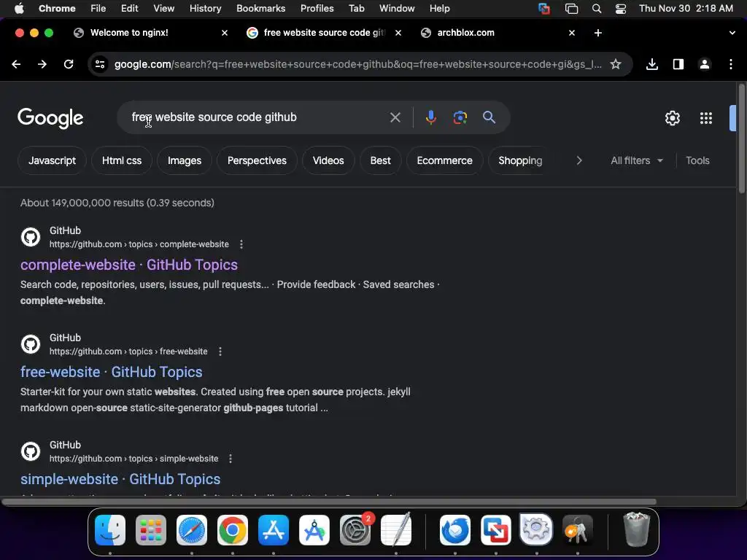The width and height of the screenshot is (747, 560).
Task: Click the horizontal page scrollbar
Action: (x=329, y=502)
